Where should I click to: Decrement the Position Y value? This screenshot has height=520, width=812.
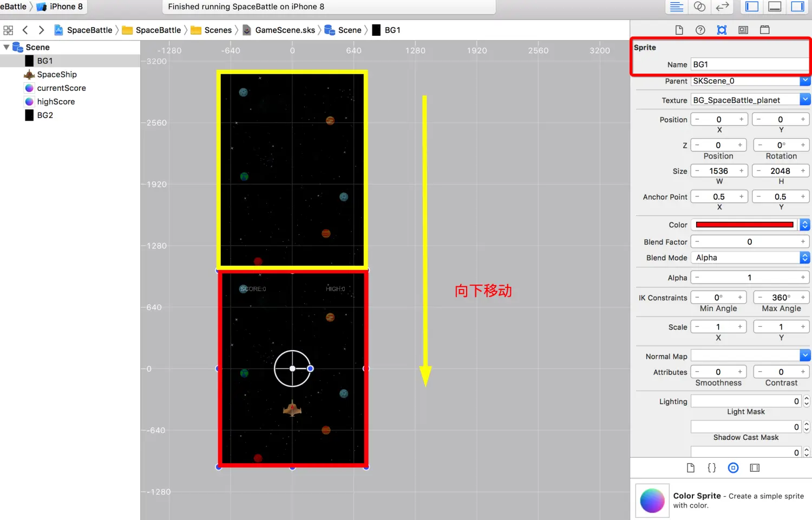click(758, 120)
